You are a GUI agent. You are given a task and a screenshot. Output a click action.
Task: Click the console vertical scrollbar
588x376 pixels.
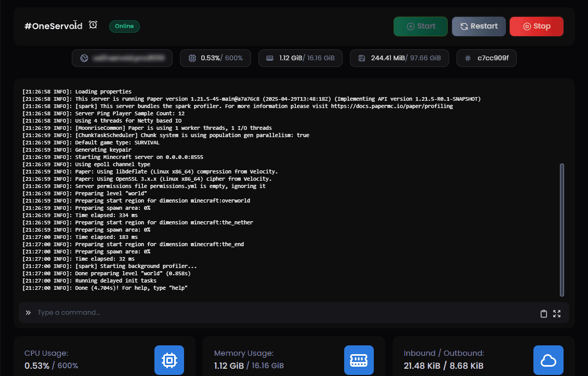pos(561,229)
